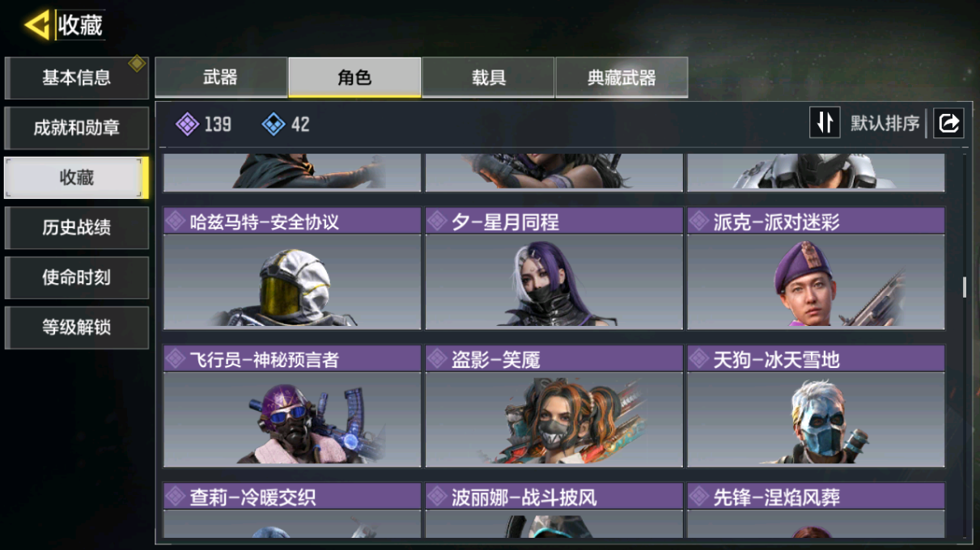Viewport: 980px width, 550px height.
Task: Tap the yellow back arrow icon
Action: [x=37, y=24]
